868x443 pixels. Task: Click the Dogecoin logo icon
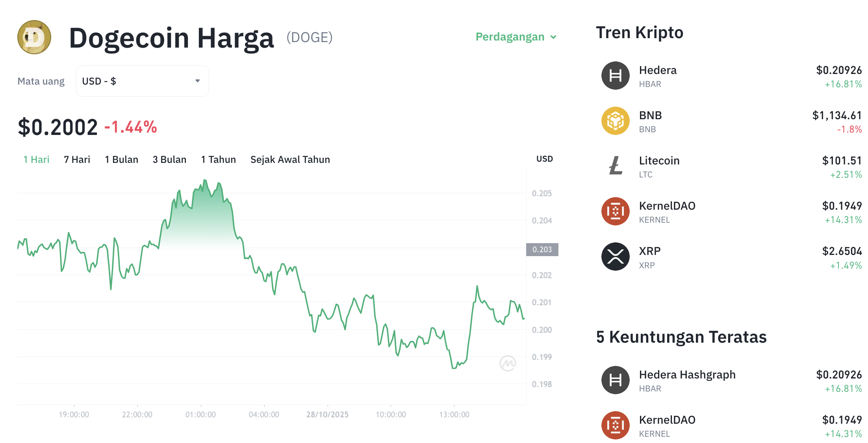click(34, 37)
